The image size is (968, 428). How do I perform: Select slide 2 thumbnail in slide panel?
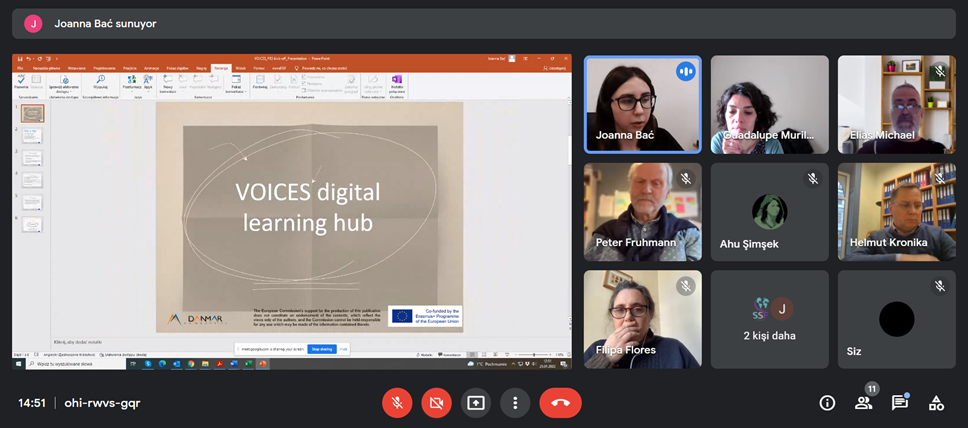[33, 136]
